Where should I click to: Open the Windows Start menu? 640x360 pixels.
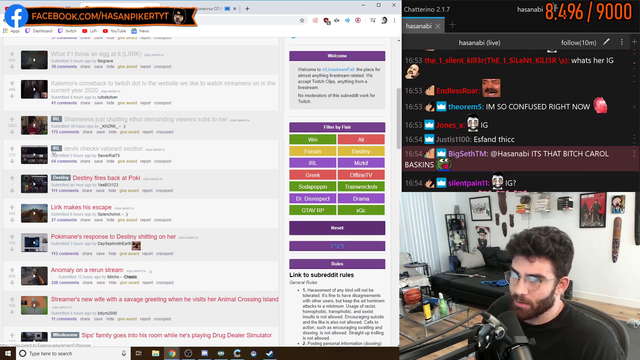point(8,353)
